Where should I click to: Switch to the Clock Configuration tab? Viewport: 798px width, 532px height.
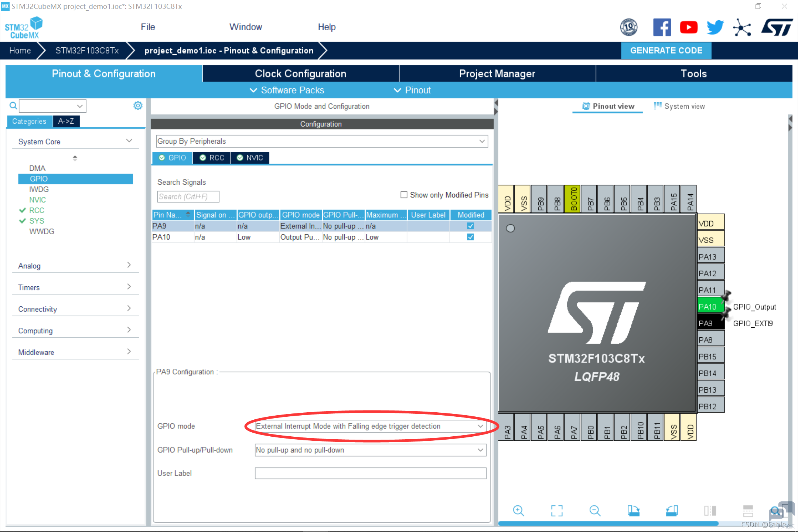(301, 74)
